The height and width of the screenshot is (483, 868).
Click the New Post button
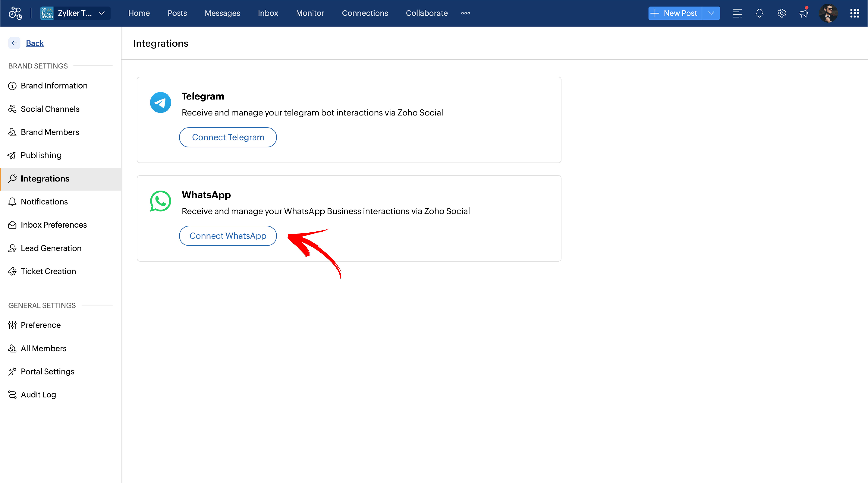(x=675, y=13)
